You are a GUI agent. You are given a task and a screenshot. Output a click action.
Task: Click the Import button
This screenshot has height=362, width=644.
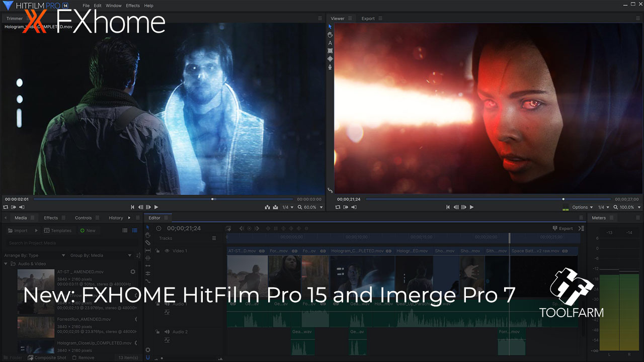(x=18, y=231)
